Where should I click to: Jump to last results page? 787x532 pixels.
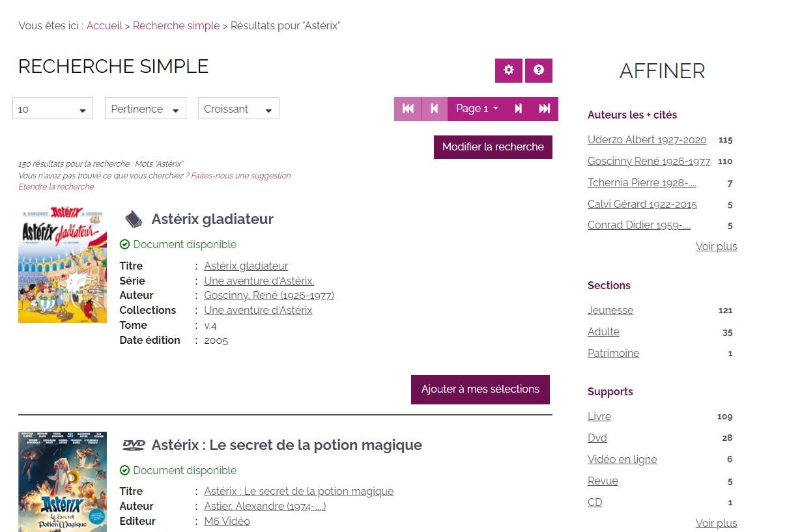coord(545,109)
